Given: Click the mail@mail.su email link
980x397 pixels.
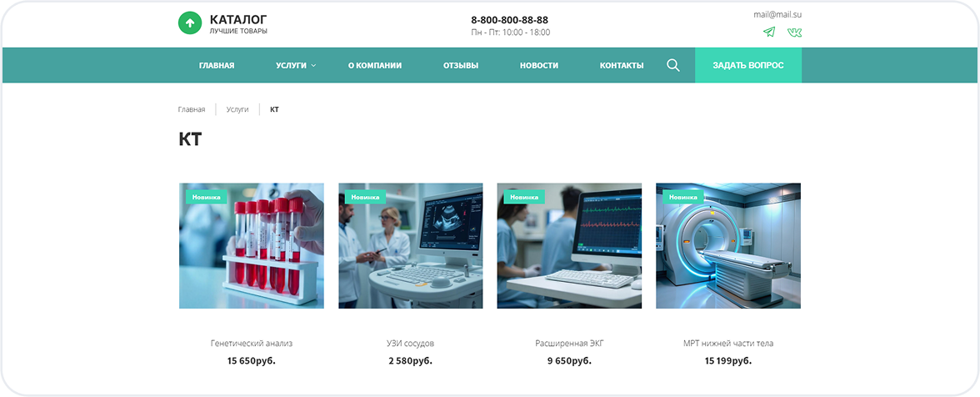Looking at the screenshot, I should pyautogui.click(x=777, y=14).
